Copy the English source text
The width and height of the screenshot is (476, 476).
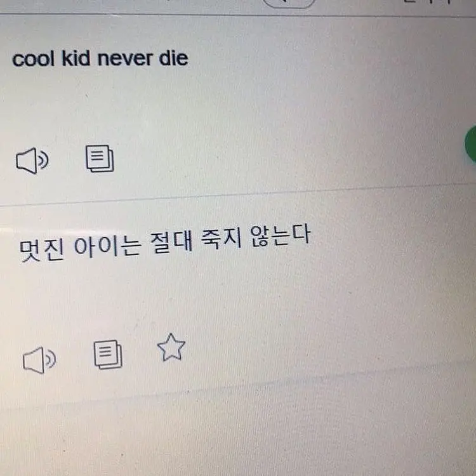tap(100, 159)
